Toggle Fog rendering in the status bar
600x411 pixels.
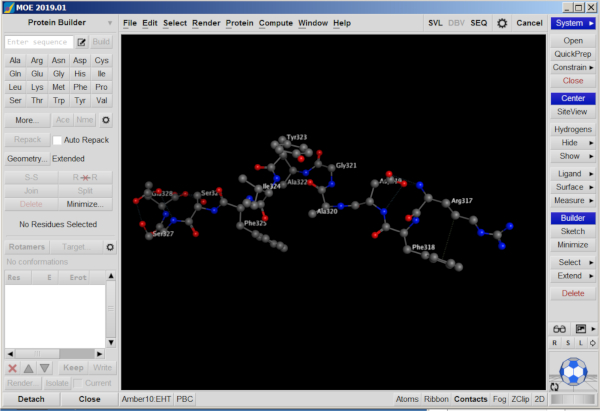(x=499, y=399)
